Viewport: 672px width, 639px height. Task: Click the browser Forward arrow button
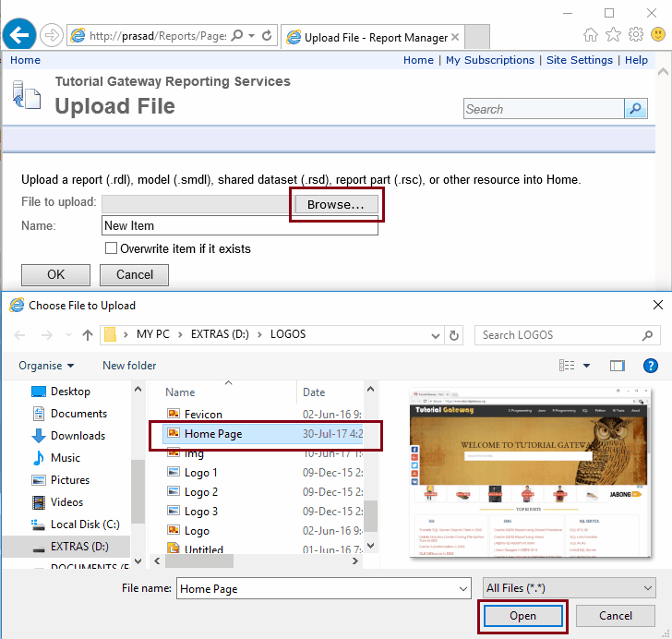pos(52,35)
